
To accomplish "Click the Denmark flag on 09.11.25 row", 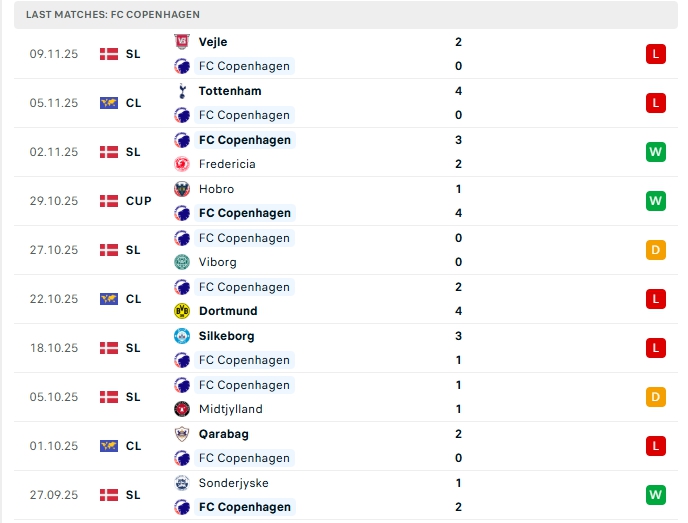I will (109, 54).
